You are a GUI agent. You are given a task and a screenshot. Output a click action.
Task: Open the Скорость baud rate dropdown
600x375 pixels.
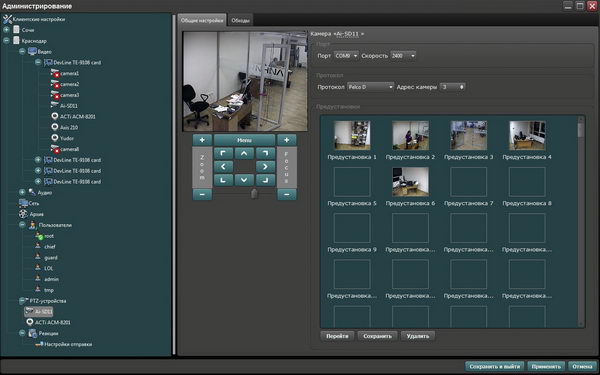pyautogui.click(x=403, y=56)
